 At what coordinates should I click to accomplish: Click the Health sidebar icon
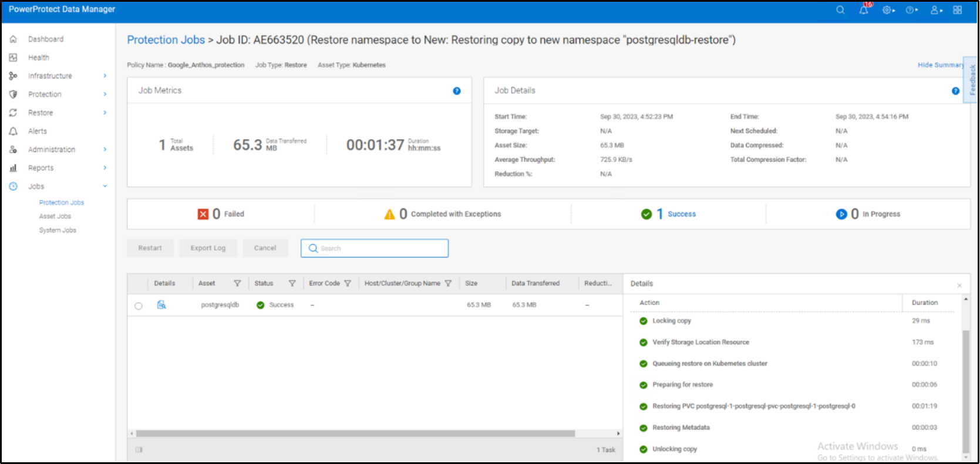(x=13, y=57)
